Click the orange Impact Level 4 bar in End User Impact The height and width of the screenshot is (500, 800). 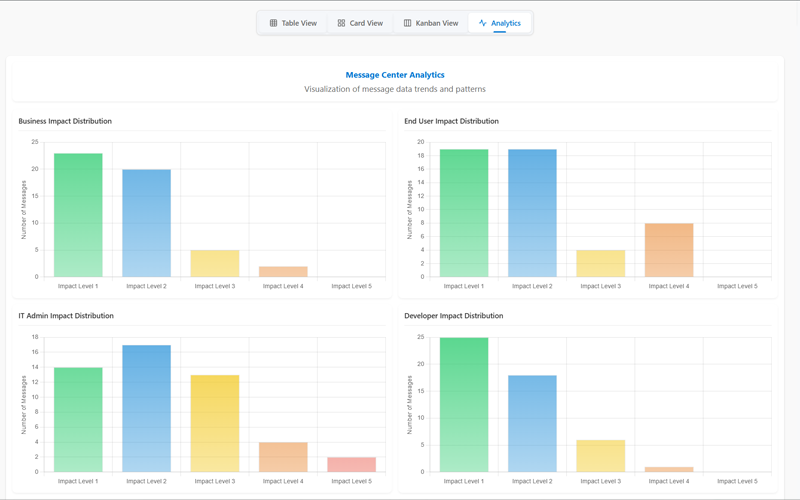(669, 250)
